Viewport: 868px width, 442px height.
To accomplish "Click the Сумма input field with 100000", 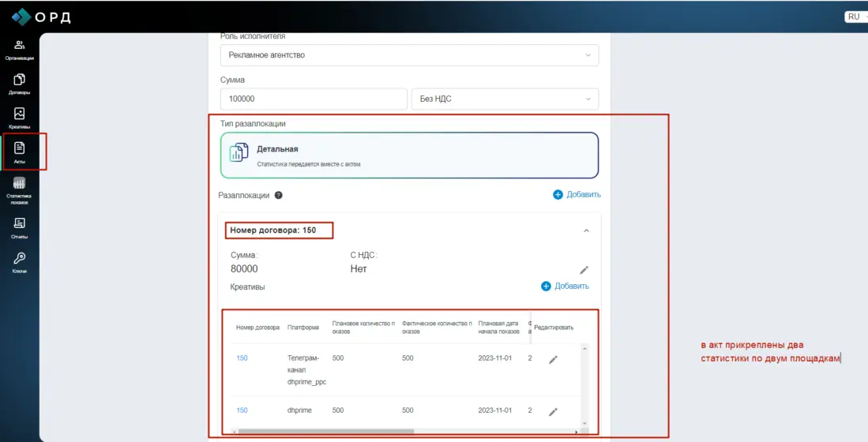I will (313, 99).
